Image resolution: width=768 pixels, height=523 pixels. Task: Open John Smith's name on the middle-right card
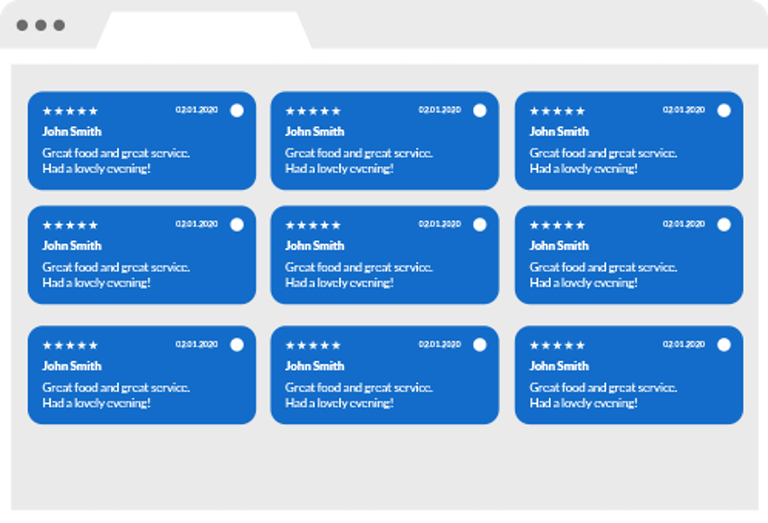pos(559,245)
